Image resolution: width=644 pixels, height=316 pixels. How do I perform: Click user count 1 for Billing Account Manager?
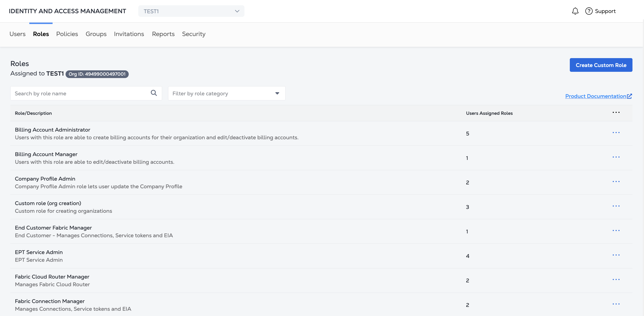467,158
